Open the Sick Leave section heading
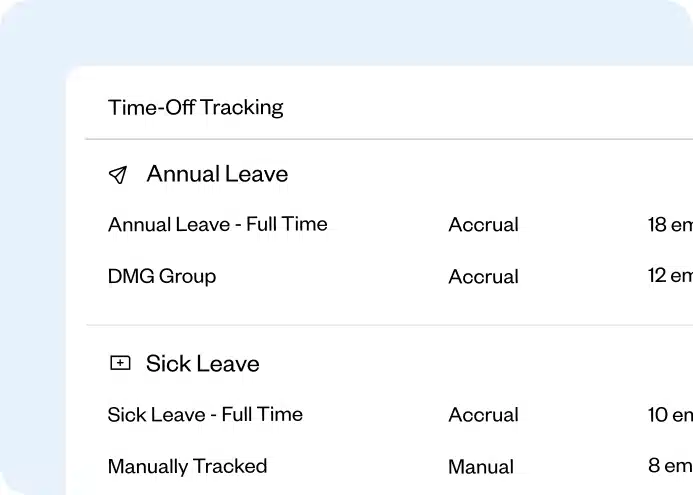This screenshot has width=693, height=495. pos(202,364)
